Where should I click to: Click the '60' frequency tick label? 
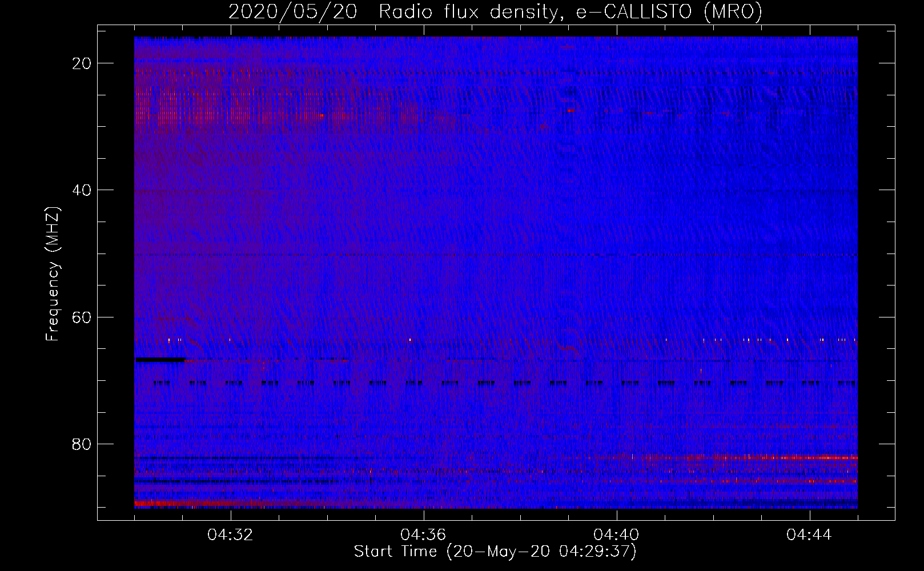coord(82,317)
